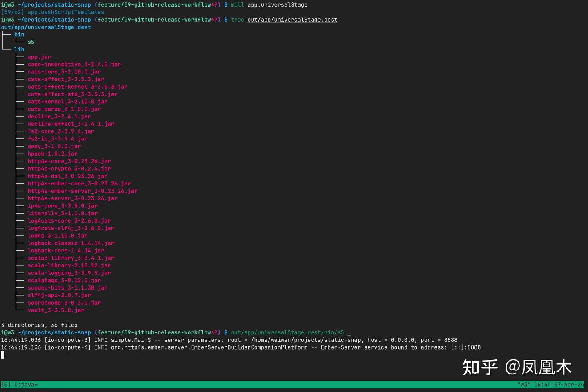Select scala3-library_3-3.4.1.jar entry
This screenshot has width=588, height=392.
(x=71, y=258)
